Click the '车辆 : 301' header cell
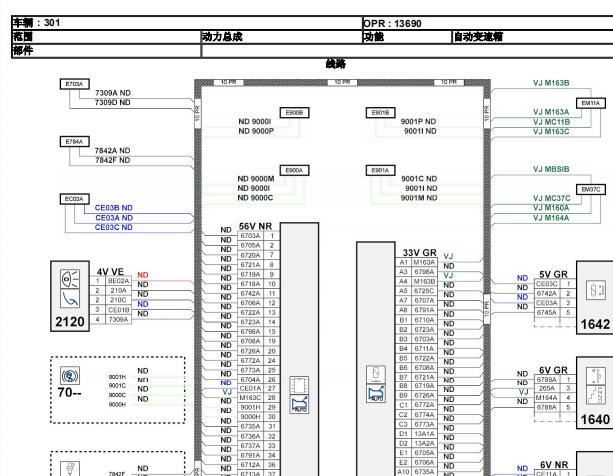Screen dimensions: 613x476 187,23
